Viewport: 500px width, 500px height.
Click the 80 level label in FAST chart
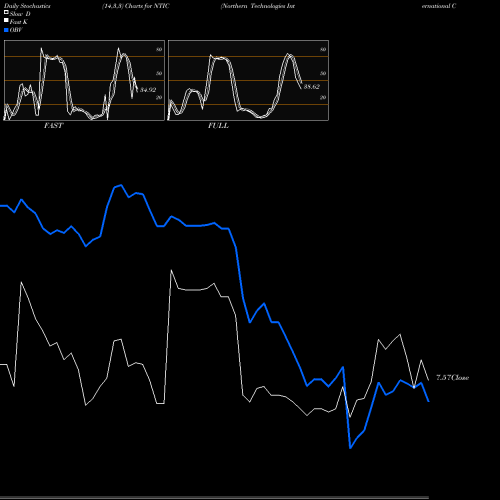point(159,49)
